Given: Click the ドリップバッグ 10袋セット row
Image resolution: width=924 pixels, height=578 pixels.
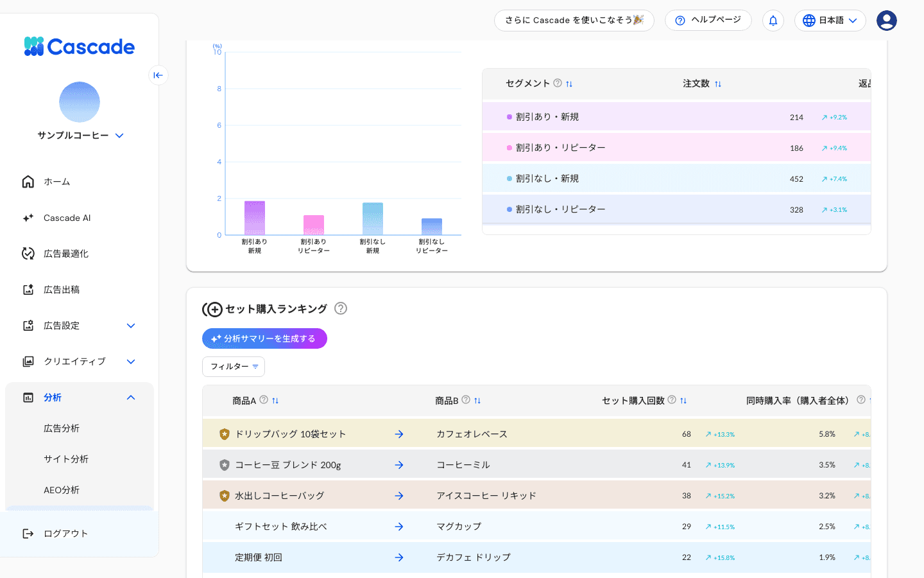Looking at the screenshot, I should (536, 434).
